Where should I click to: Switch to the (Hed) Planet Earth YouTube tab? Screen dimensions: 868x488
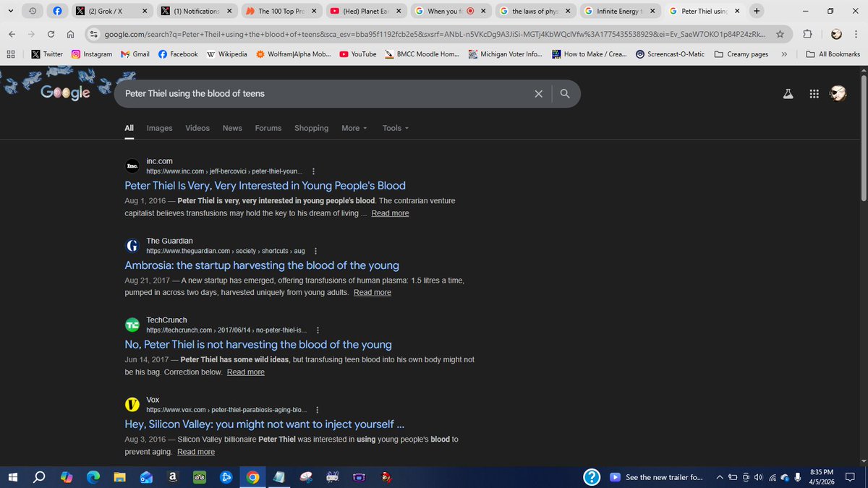click(365, 11)
